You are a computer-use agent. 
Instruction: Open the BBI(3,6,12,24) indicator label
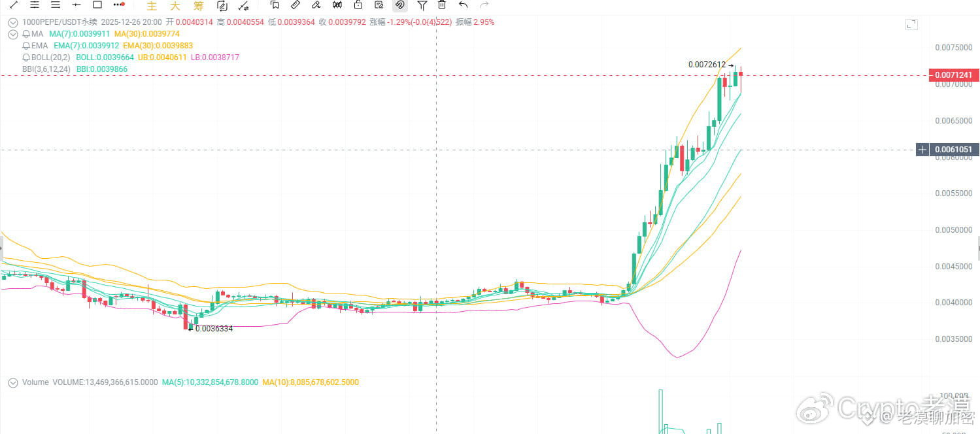point(46,69)
